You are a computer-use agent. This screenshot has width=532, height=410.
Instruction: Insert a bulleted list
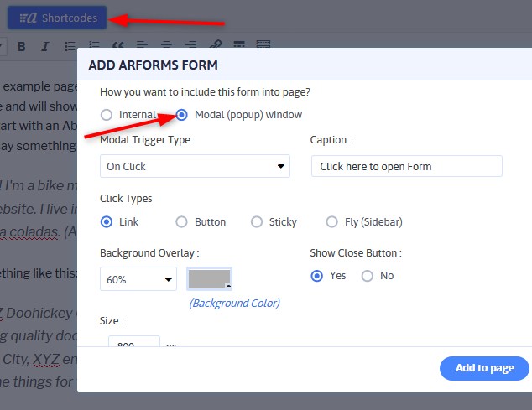pos(70,45)
